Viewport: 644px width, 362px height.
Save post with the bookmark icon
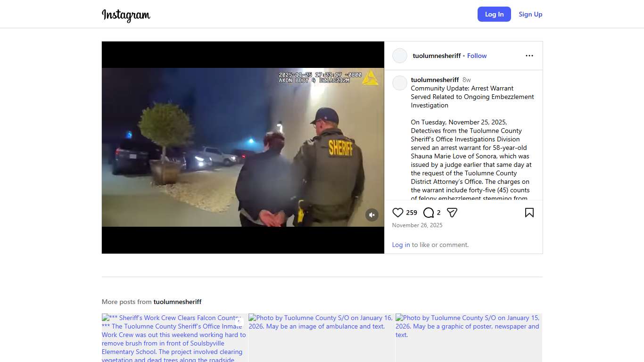pyautogui.click(x=529, y=213)
